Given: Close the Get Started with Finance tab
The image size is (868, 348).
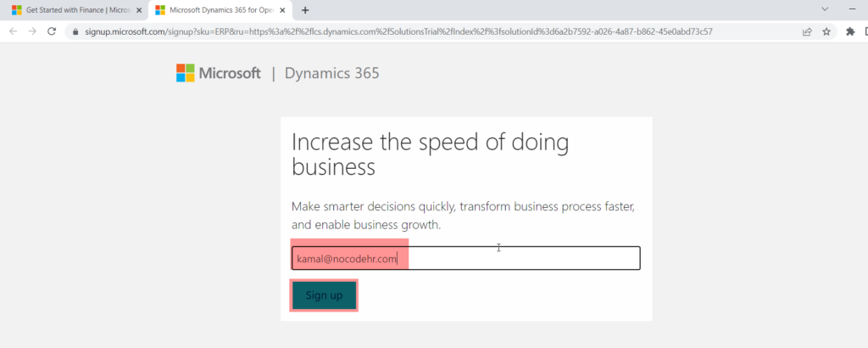Looking at the screenshot, I should pyautogui.click(x=139, y=10).
